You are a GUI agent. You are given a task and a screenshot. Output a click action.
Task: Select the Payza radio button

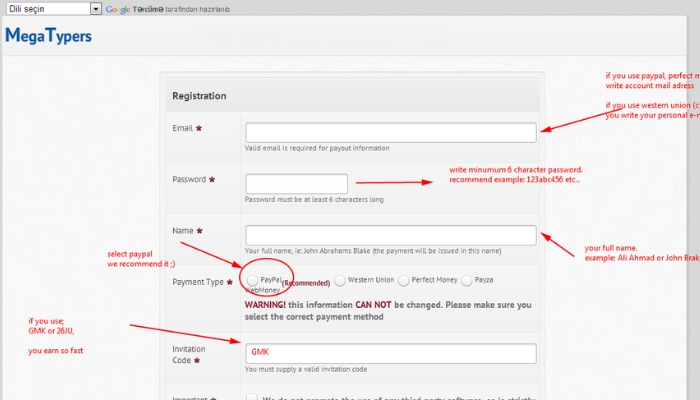pos(467,280)
